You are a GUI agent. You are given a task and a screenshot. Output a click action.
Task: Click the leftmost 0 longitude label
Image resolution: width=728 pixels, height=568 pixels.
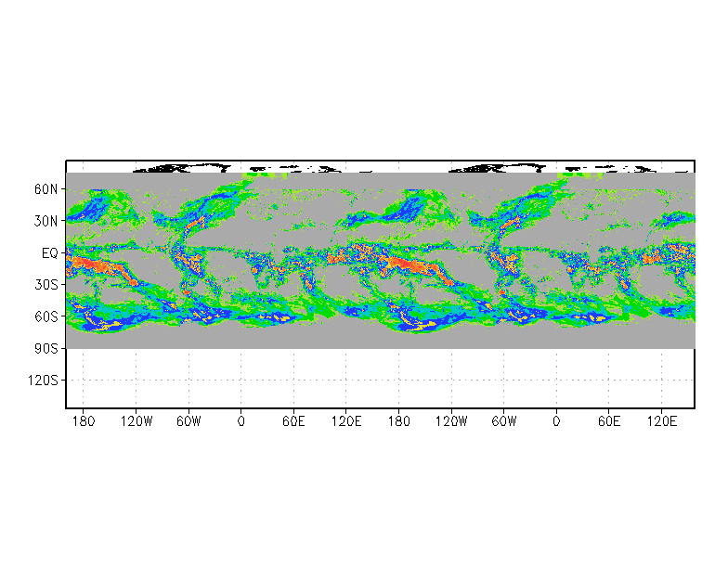(x=241, y=421)
